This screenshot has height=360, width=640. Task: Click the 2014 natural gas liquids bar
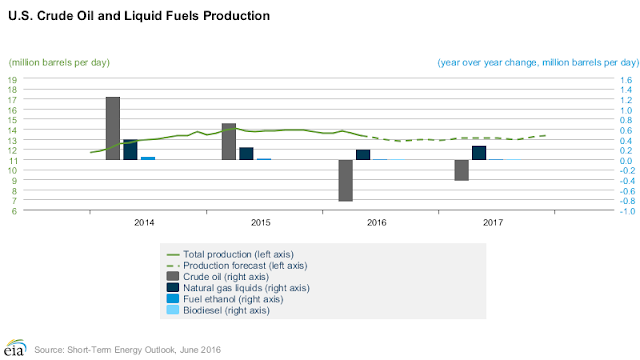(130, 150)
